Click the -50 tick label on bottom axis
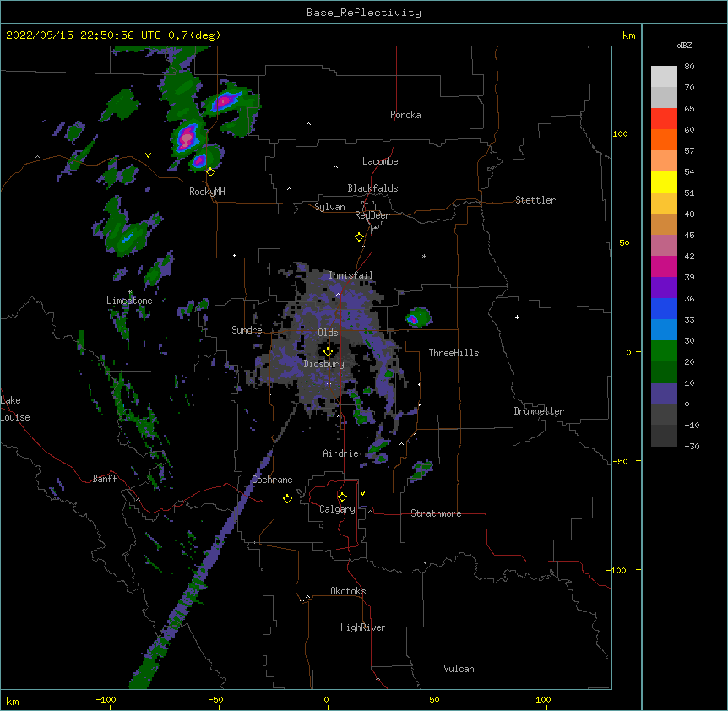This screenshot has height=711, width=728. click(x=215, y=699)
